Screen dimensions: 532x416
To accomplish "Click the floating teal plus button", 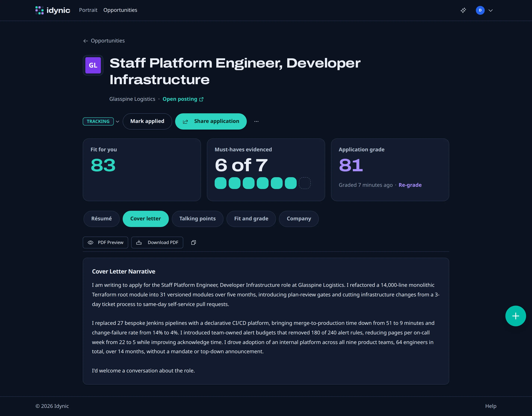I will click(x=515, y=316).
